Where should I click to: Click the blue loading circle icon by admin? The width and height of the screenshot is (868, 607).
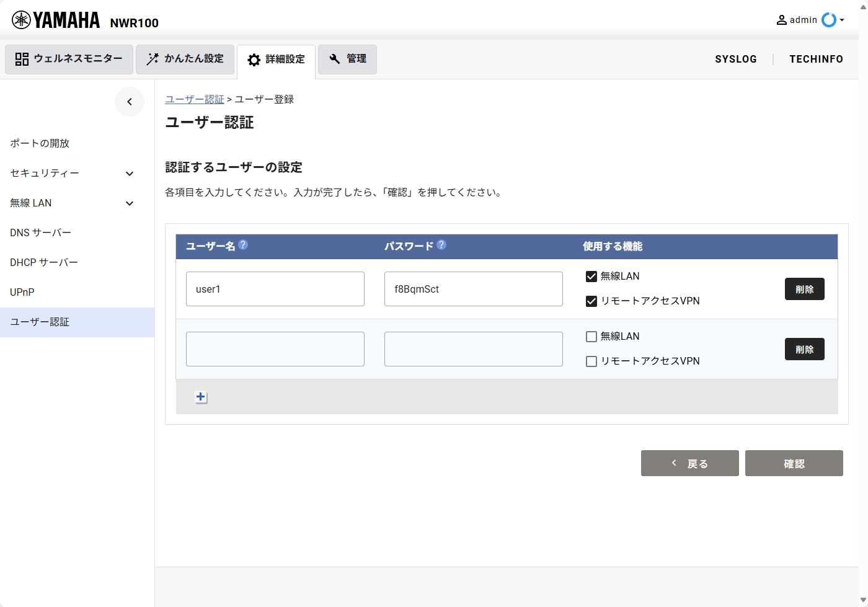(x=828, y=20)
